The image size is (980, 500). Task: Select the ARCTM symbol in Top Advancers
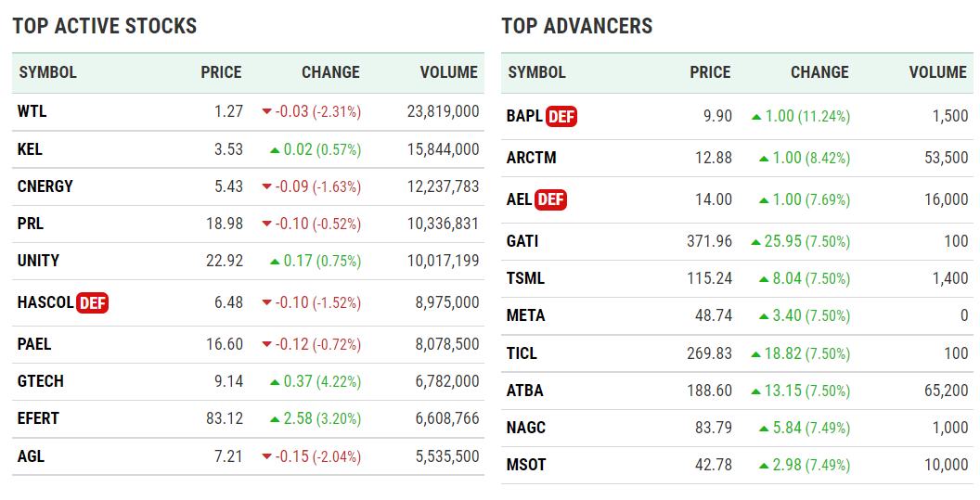pos(531,158)
